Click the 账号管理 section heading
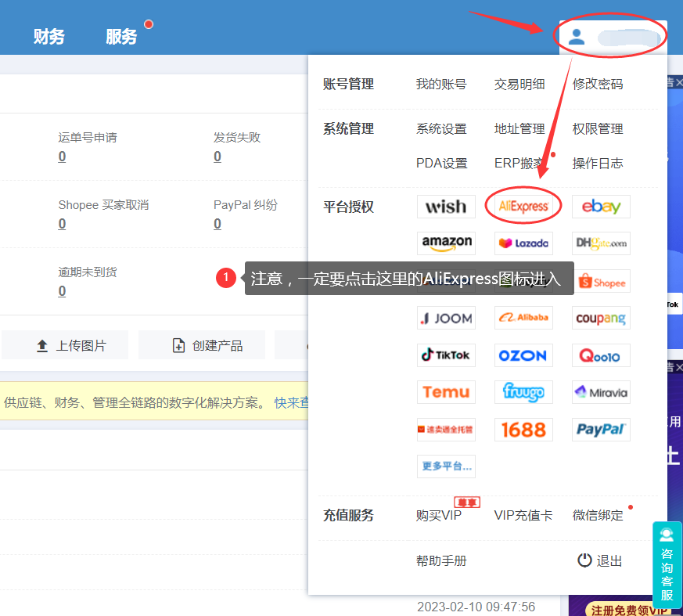 [348, 84]
